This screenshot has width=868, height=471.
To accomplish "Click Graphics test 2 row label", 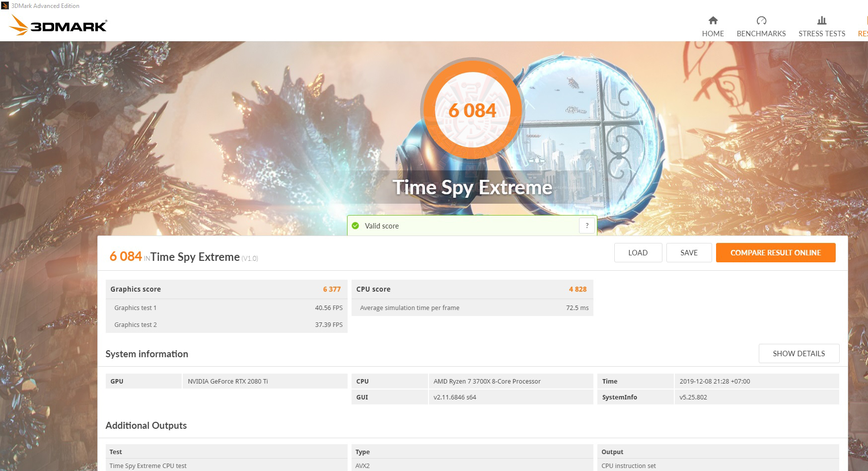I will pyautogui.click(x=135, y=324).
